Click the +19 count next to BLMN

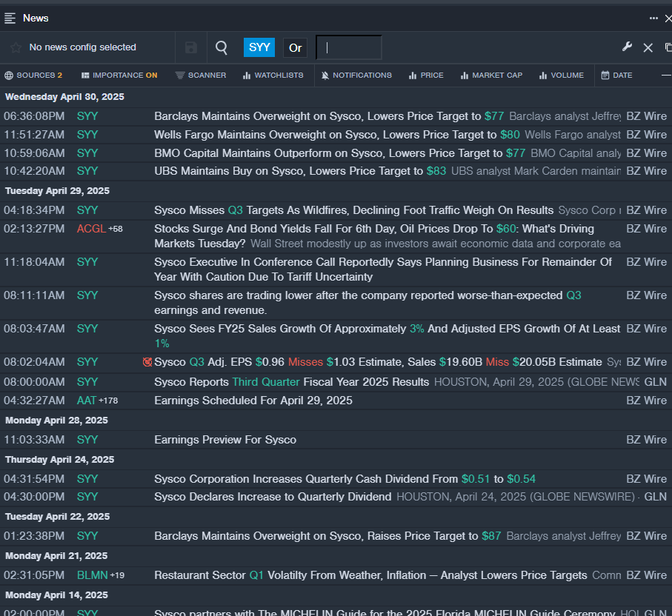pos(117,576)
